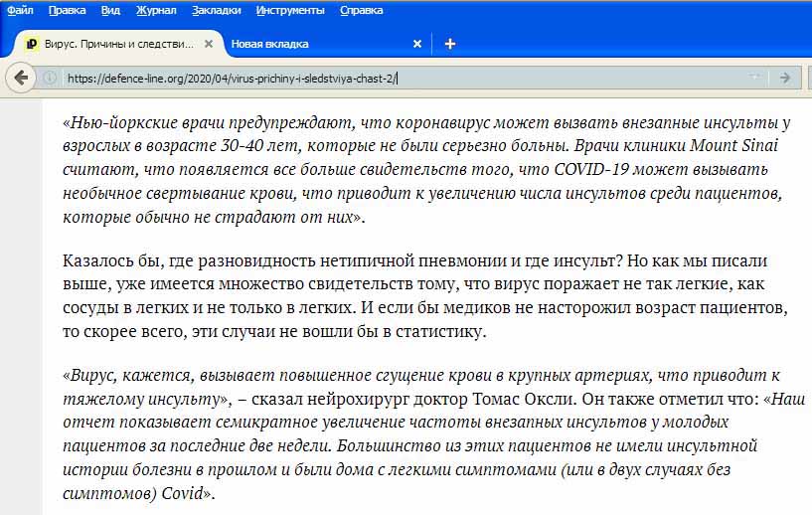The image size is (812, 515).
Task: Open a new tab with plus icon
Action: 450,44
